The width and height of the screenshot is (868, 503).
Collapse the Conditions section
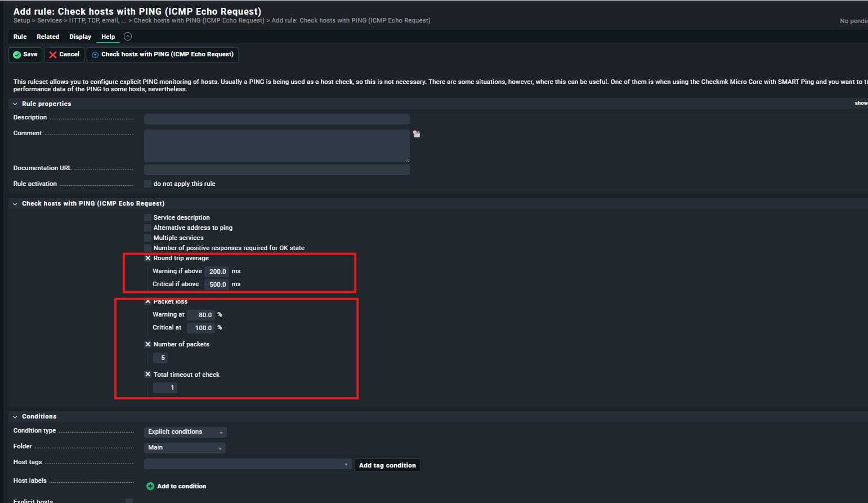(x=15, y=417)
